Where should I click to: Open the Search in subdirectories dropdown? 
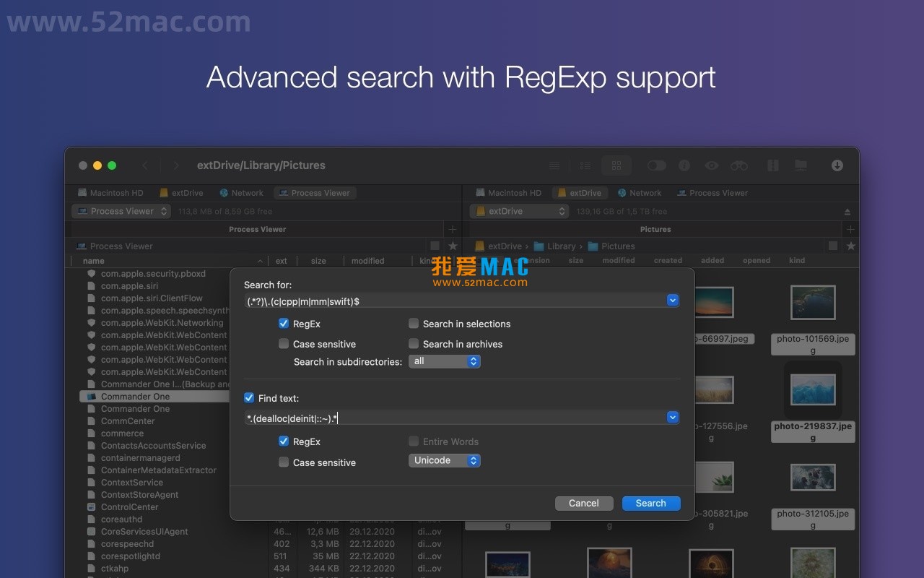(445, 361)
